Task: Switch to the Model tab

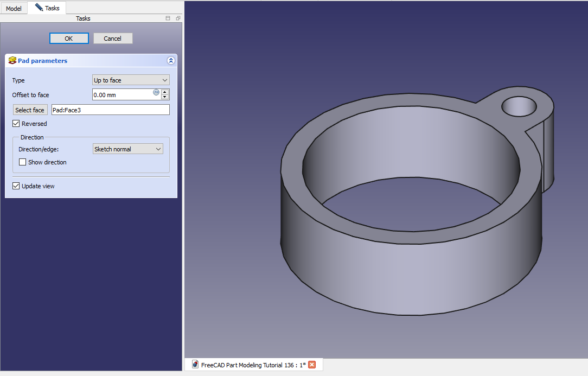Action: pyautogui.click(x=14, y=9)
